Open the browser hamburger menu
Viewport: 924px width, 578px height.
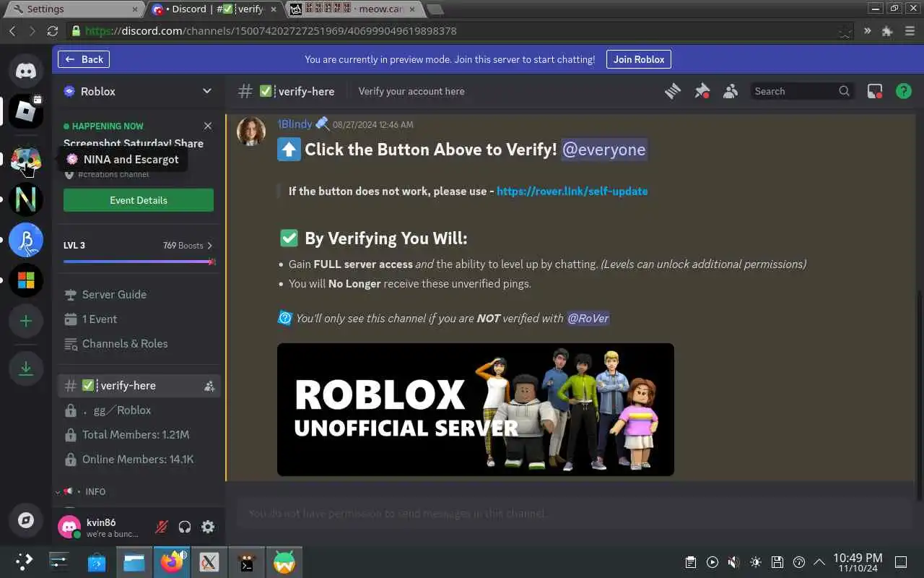point(909,31)
